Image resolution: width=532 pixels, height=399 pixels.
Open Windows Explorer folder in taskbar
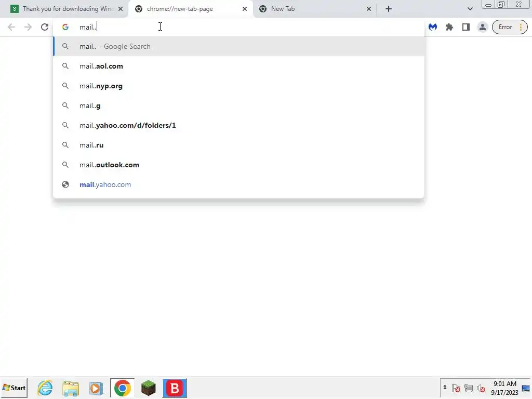(71, 388)
